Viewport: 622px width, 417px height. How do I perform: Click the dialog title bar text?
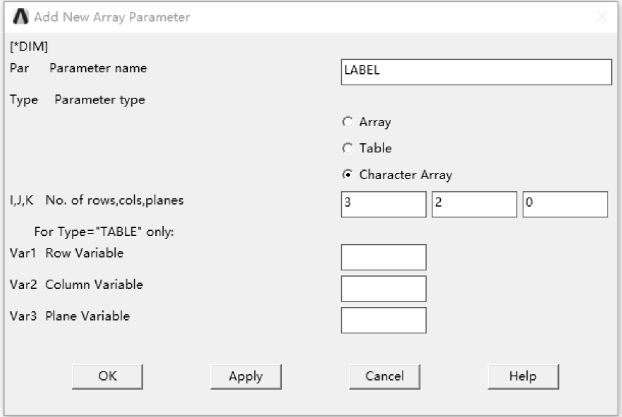pos(111,17)
